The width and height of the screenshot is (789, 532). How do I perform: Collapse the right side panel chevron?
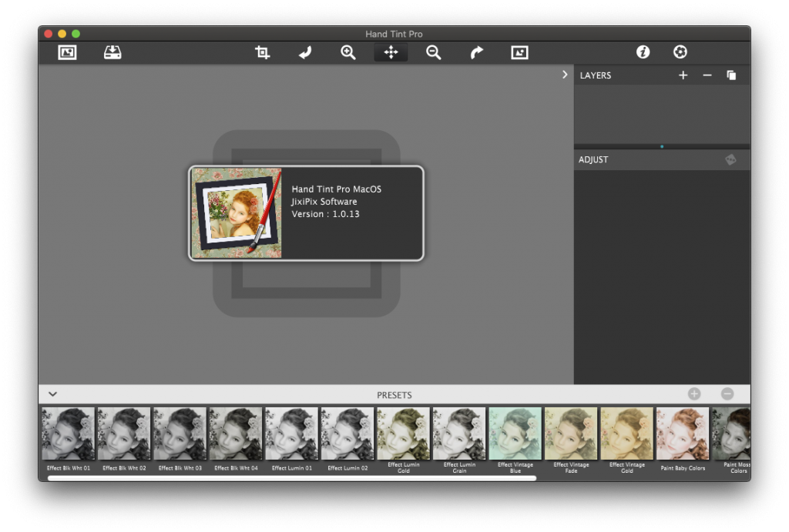pyautogui.click(x=565, y=75)
